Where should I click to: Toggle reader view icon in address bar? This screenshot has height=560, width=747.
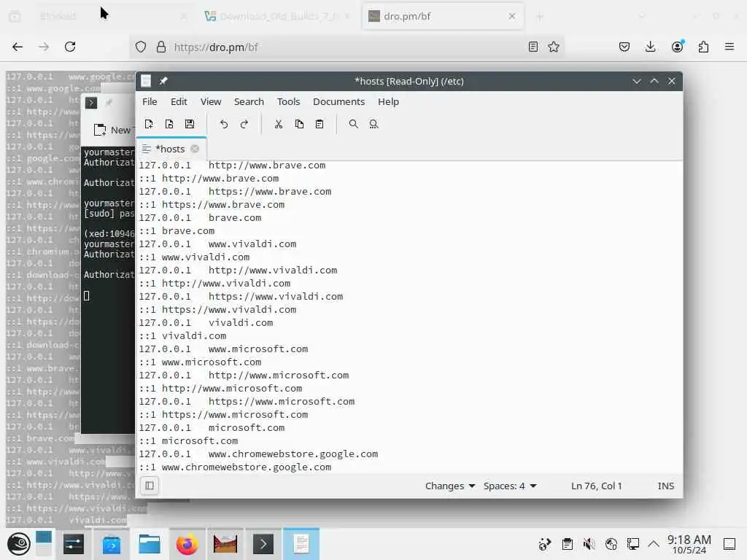point(533,47)
